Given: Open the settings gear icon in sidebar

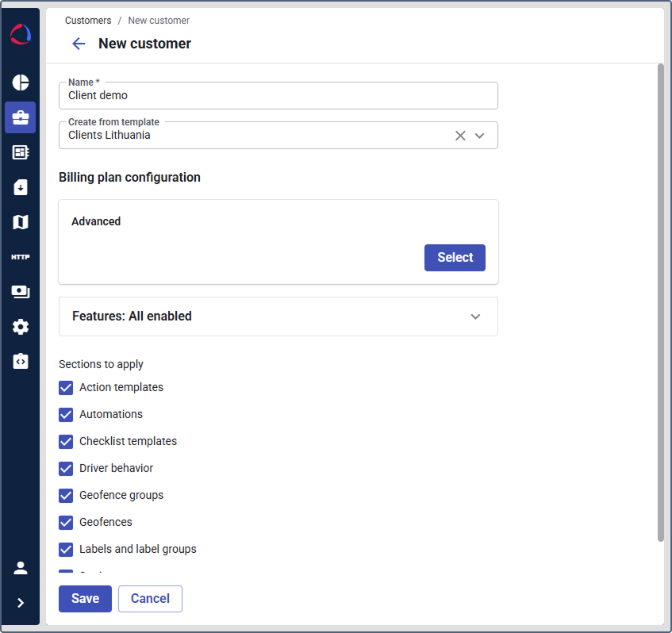Looking at the screenshot, I should coord(21,327).
